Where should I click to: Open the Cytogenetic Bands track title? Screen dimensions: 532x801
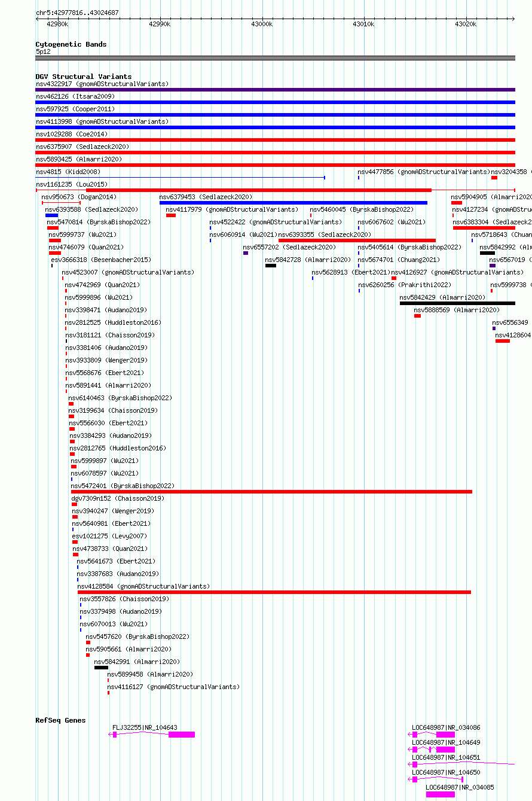[x=71, y=44]
